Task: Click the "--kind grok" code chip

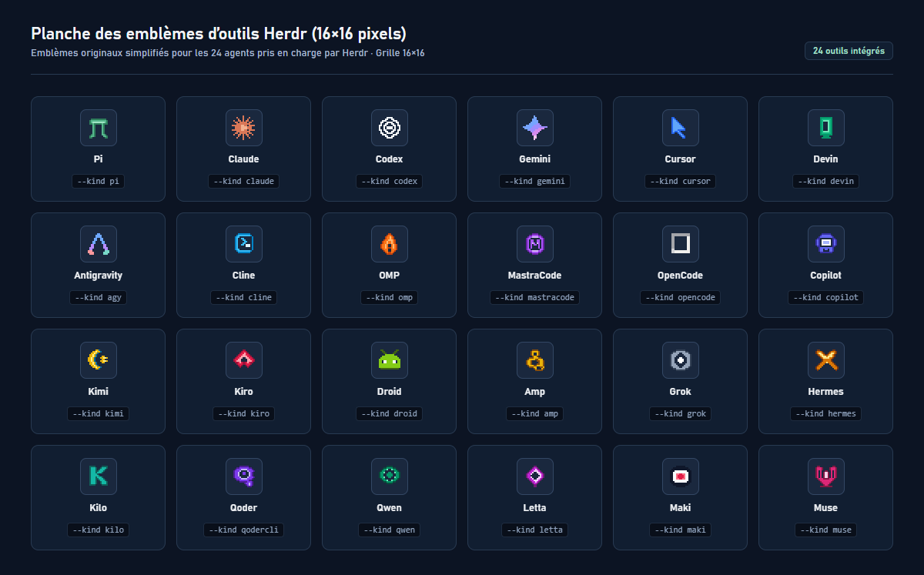Action: pos(680,414)
